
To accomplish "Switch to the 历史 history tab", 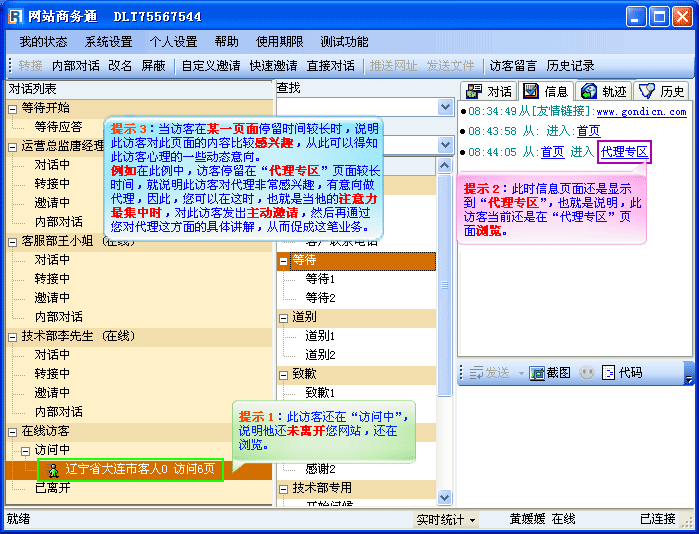I will click(x=662, y=91).
